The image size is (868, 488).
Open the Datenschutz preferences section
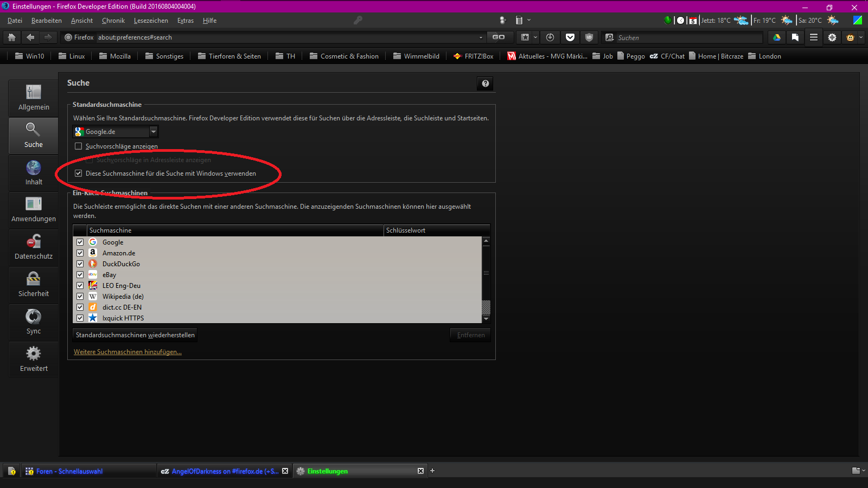point(34,247)
